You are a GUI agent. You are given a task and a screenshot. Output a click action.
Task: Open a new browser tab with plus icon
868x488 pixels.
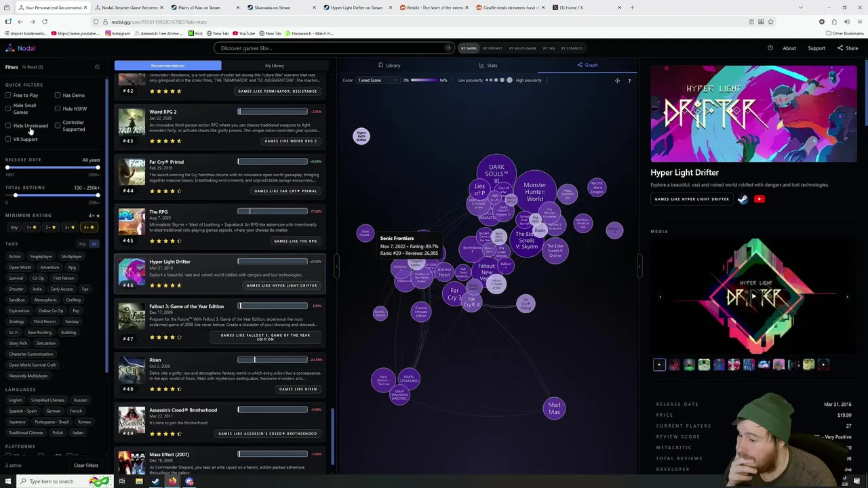(x=632, y=7)
